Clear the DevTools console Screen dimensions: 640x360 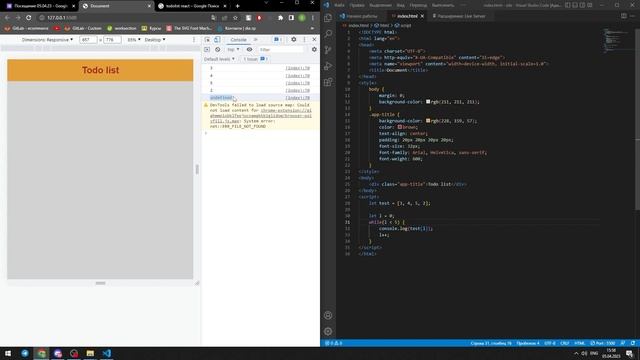[218, 49]
